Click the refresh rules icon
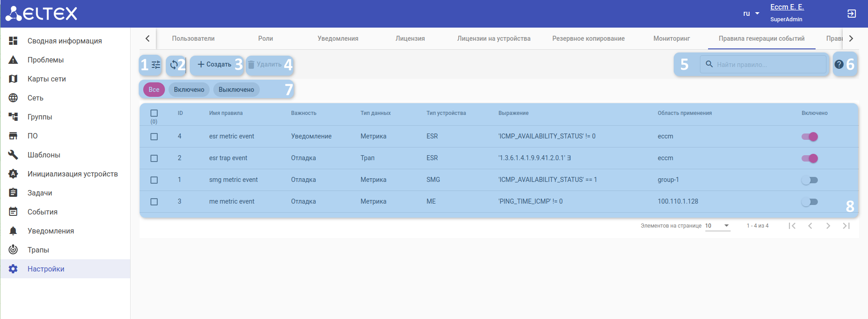 [174, 65]
